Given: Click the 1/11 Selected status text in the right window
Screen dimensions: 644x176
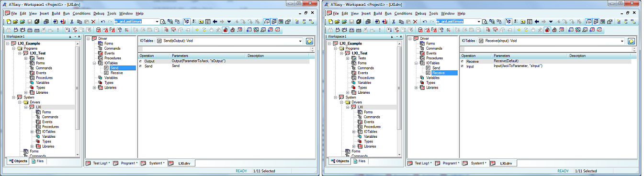Looking at the screenshot, I should [x=586, y=171].
